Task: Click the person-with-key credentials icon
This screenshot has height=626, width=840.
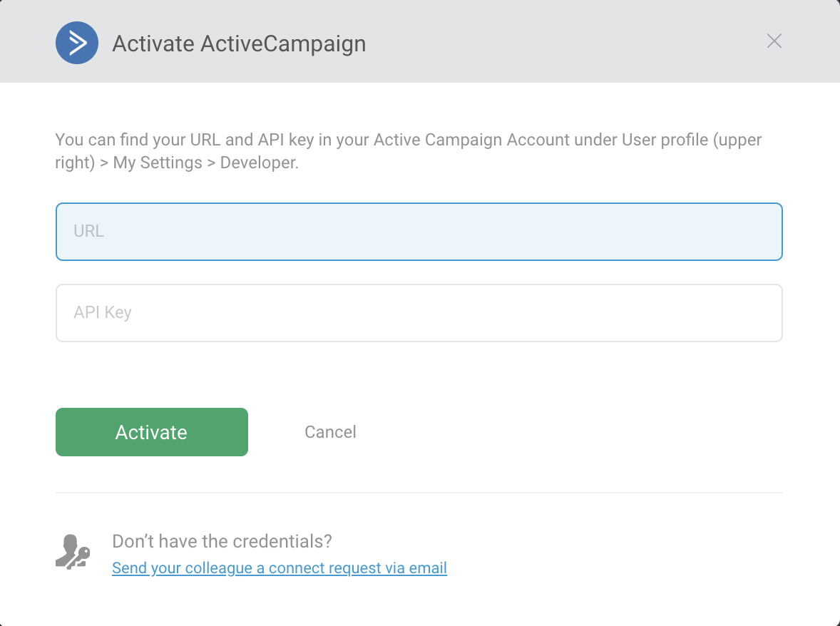Action: click(x=72, y=552)
